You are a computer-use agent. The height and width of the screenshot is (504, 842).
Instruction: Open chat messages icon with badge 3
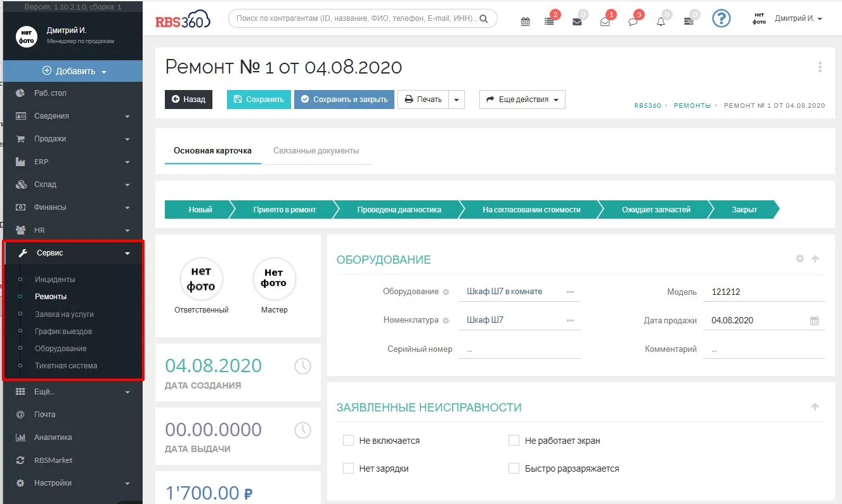[632, 22]
